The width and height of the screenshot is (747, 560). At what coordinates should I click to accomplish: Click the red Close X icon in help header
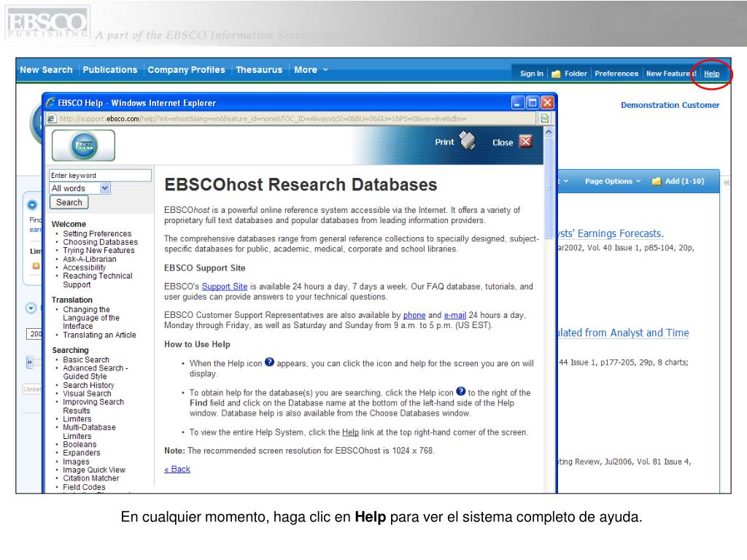(525, 141)
